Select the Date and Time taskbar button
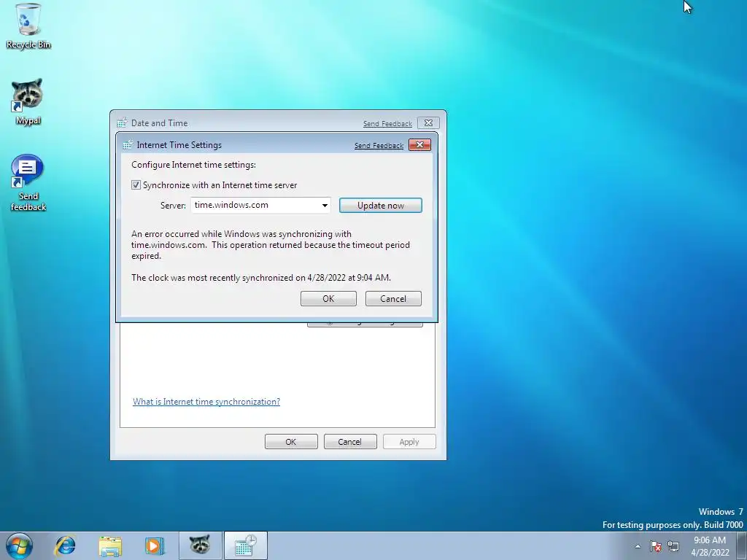 tap(245, 545)
